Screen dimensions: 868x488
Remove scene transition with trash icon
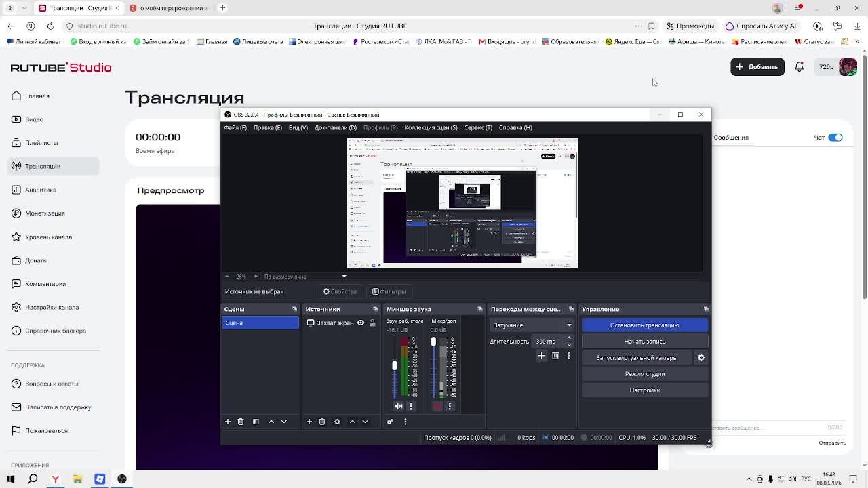[555, 356]
